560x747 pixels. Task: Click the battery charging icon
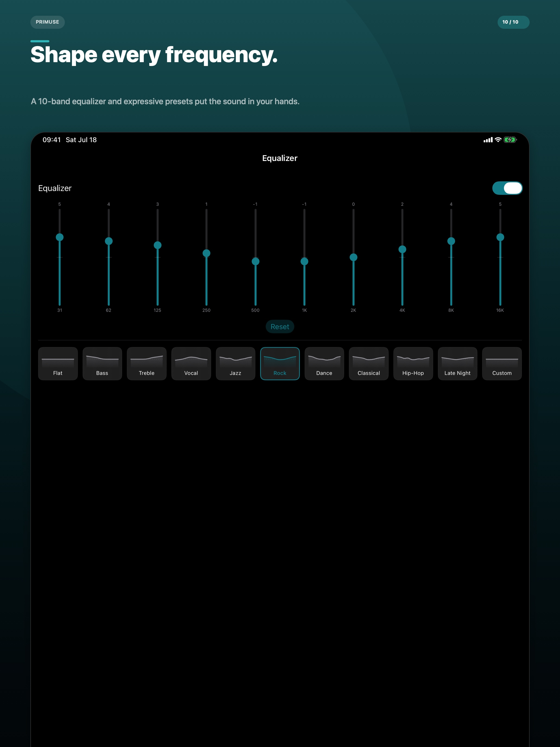point(510,140)
